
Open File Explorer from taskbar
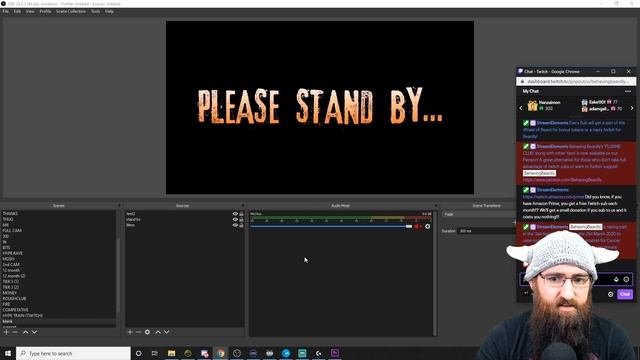click(x=171, y=353)
